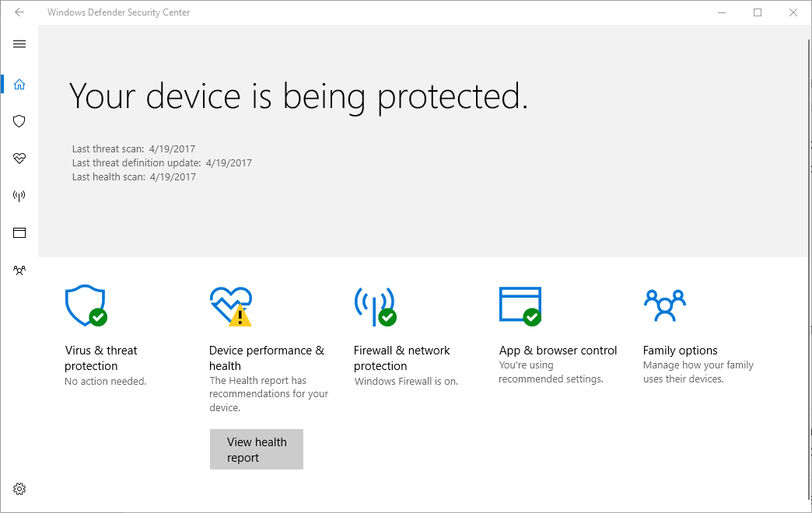
Task: Open App & browser control sidebar icon
Action: [x=19, y=233]
